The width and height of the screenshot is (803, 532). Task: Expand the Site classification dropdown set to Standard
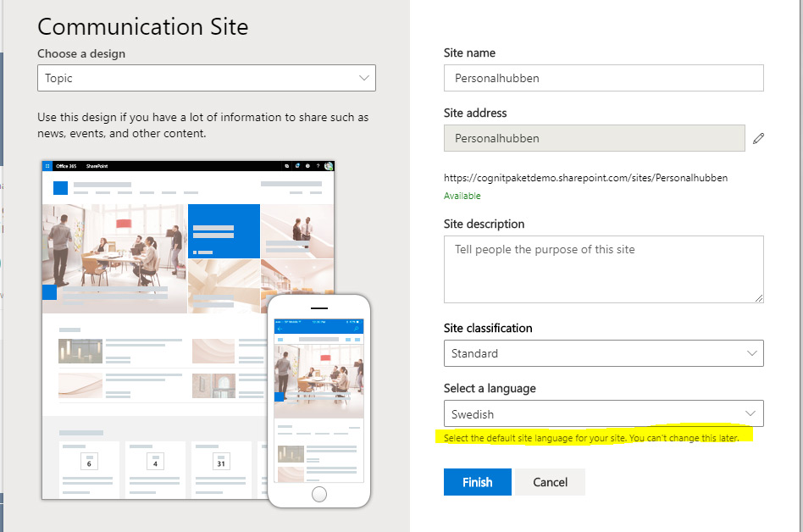(x=603, y=353)
